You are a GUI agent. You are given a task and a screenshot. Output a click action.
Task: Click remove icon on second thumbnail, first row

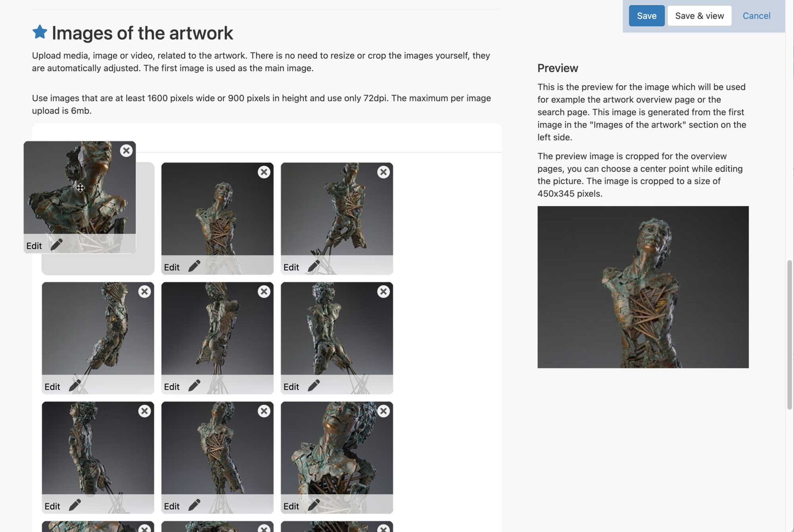[264, 172]
